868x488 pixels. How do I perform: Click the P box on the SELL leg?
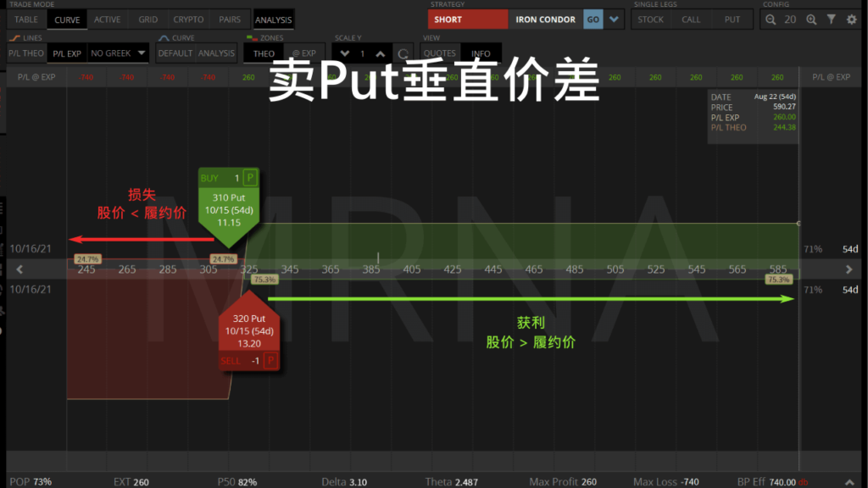pos(270,361)
